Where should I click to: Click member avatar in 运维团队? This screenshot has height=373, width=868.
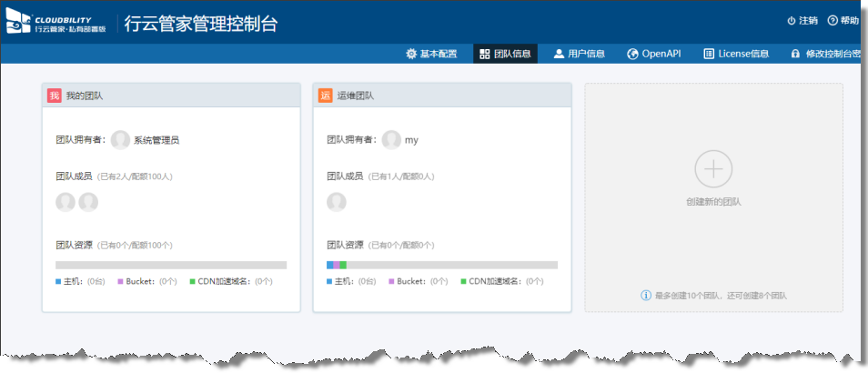pyautogui.click(x=337, y=202)
